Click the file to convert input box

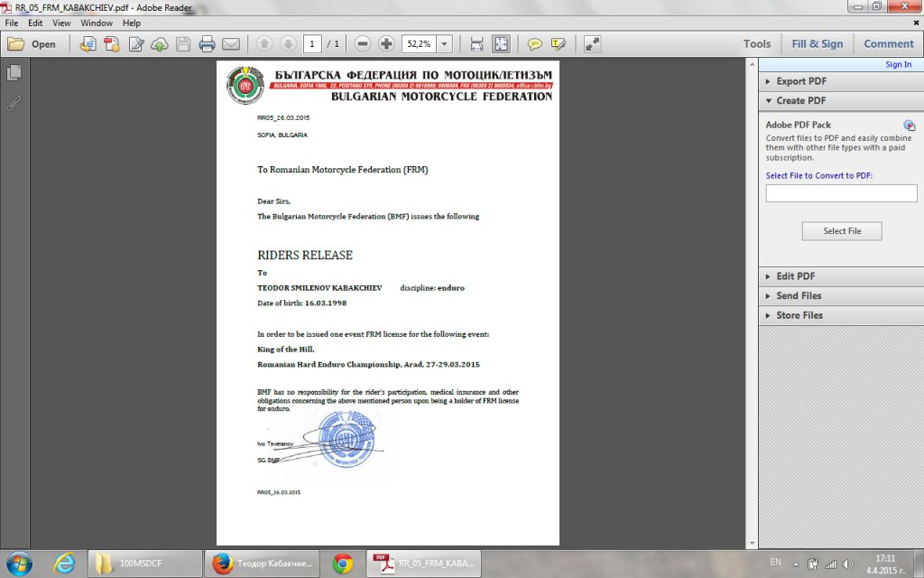(842, 193)
